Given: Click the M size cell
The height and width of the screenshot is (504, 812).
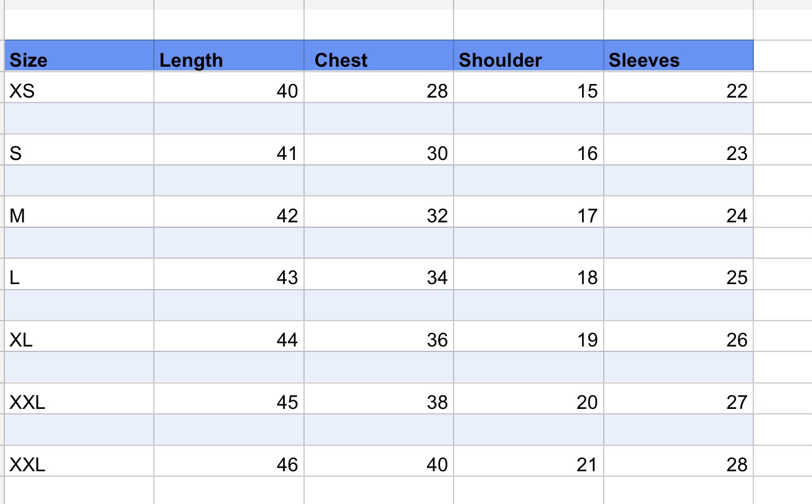Looking at the screenshot, I should [x=78, y=212].
